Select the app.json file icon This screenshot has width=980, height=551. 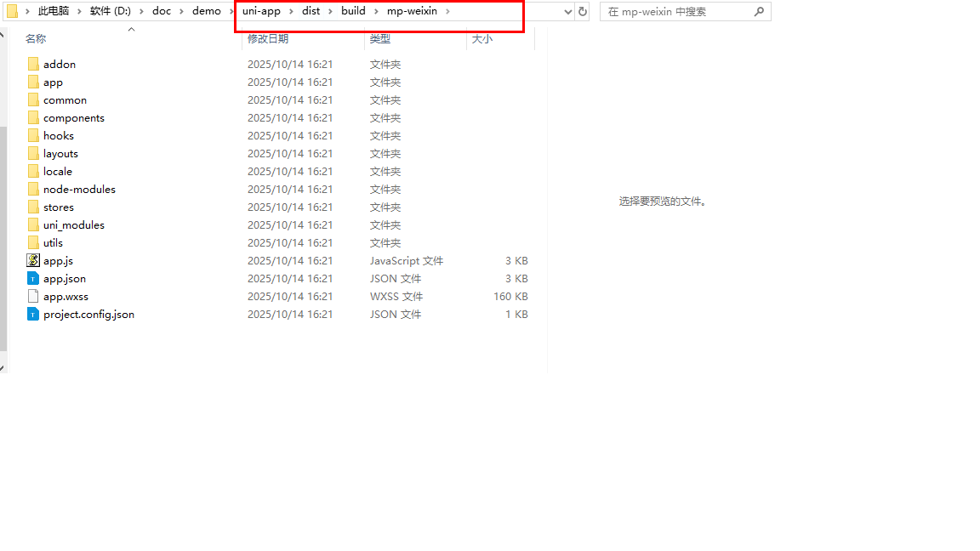pyautogui.click(x=33, y=279)
